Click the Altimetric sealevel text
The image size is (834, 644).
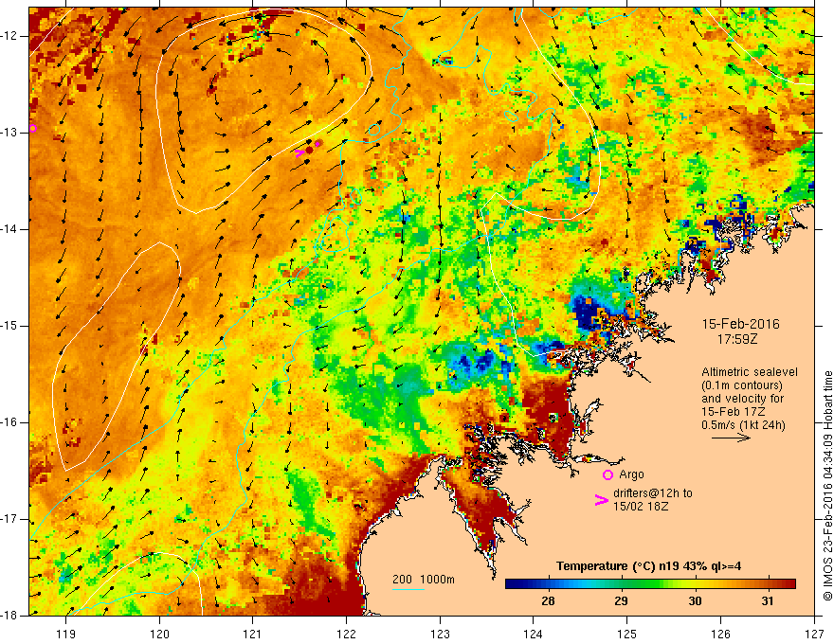click(x=750, y=372)
